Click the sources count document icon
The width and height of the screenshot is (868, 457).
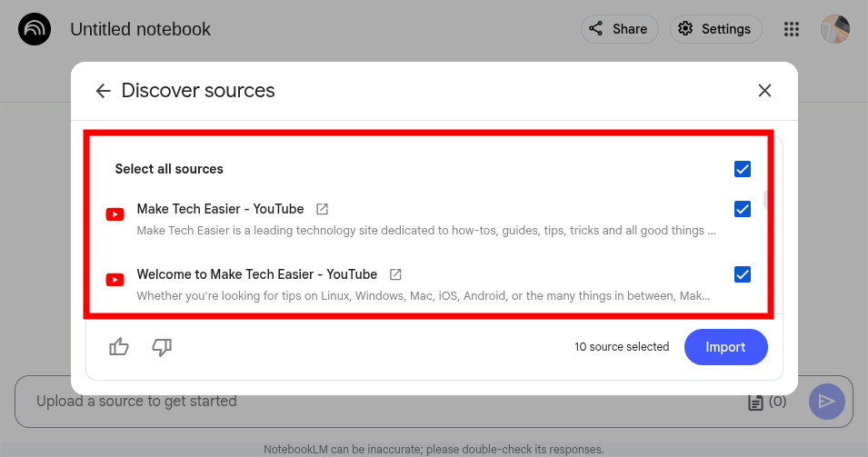(755, 402)
